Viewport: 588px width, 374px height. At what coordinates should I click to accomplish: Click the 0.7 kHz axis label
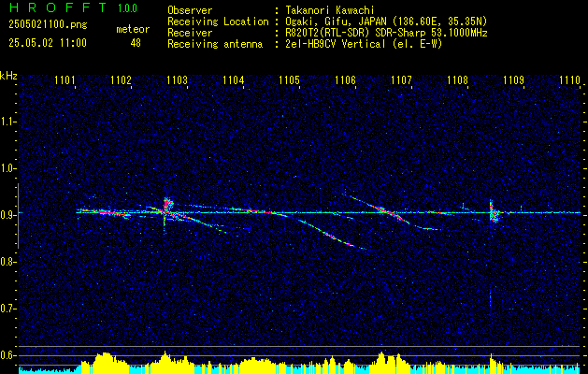point(7,309)
